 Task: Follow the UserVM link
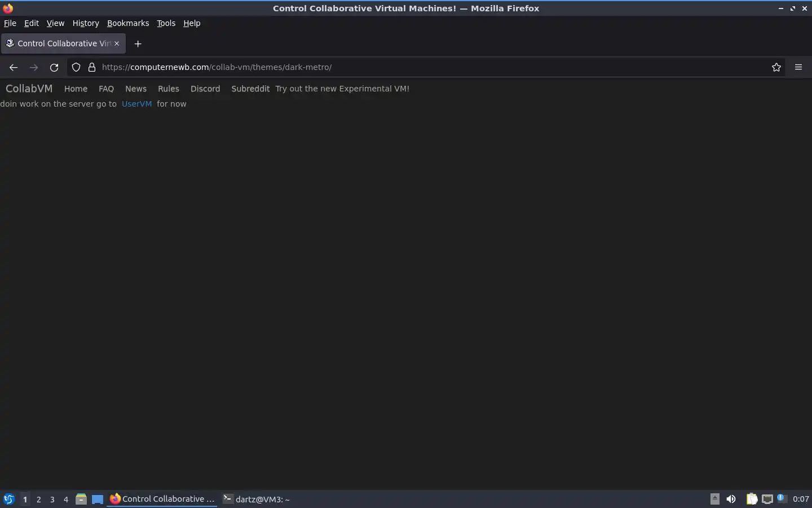[137, 104]
